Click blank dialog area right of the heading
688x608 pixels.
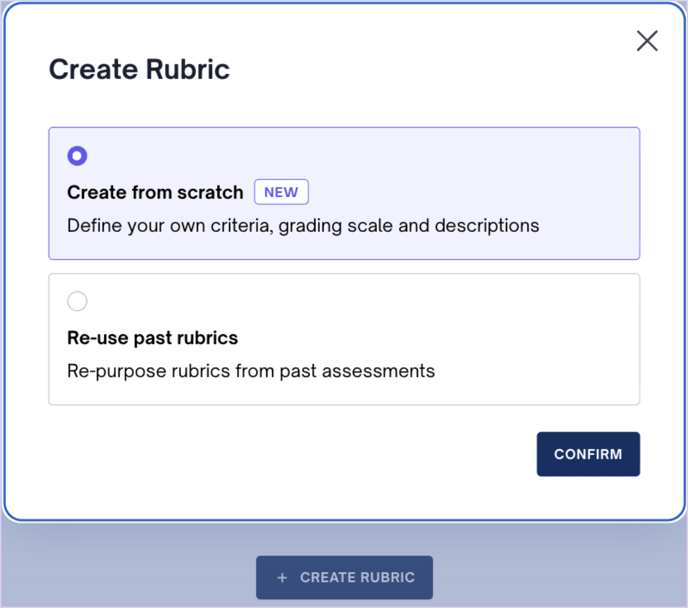point(420,69)
